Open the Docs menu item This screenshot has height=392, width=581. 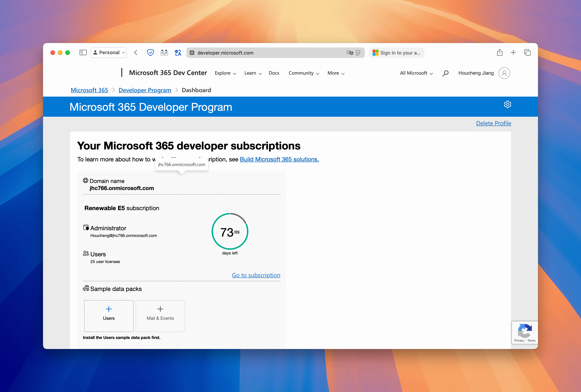tap(274, 73)
